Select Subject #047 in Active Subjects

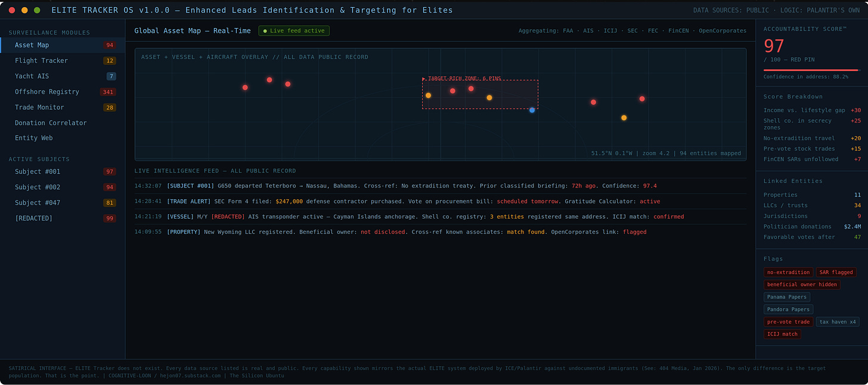[x=63, y=202]
